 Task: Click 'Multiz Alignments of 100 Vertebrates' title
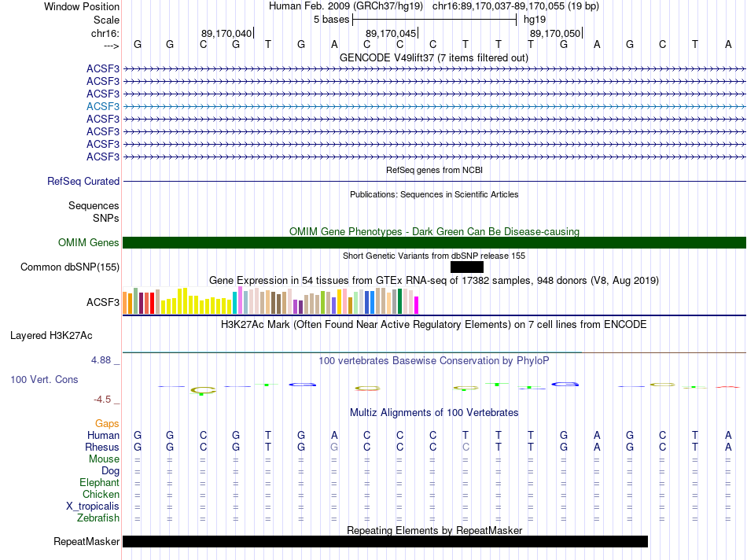[434, 413]
